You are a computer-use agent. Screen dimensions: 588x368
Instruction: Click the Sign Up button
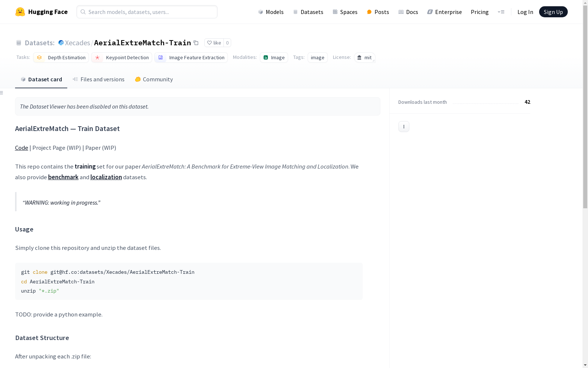click(x=553, y=12)
